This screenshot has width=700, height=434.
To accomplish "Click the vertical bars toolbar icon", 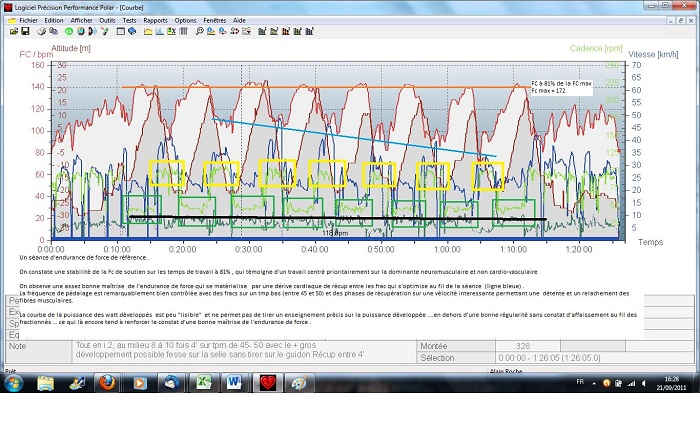I will click(x=183, y=31).
